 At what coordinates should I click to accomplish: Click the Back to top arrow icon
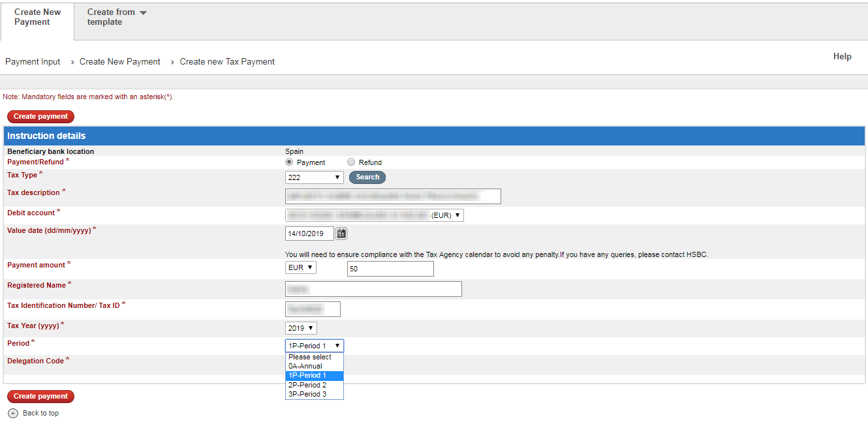point(12,413)
